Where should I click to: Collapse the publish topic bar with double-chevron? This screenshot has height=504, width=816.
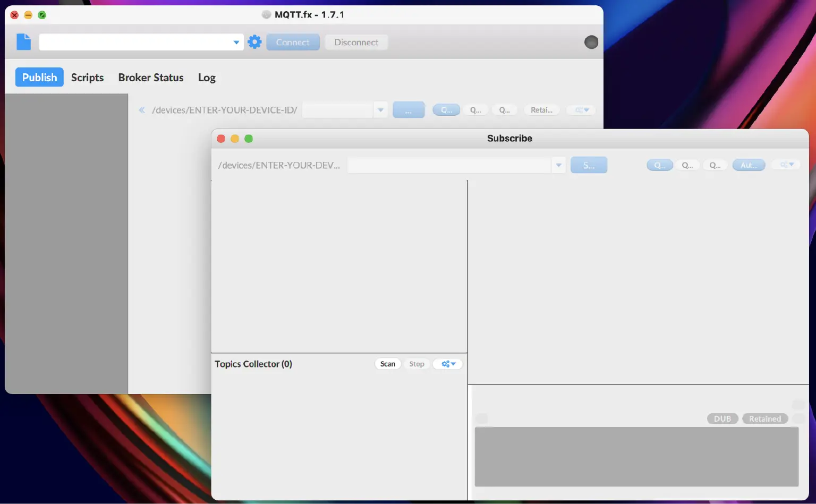tap(142, 110)
